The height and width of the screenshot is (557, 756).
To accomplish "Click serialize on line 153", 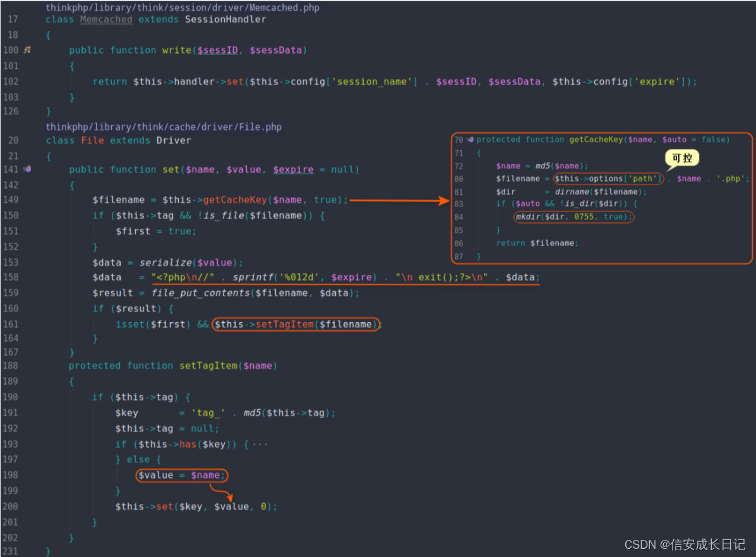I will (165, 263).
